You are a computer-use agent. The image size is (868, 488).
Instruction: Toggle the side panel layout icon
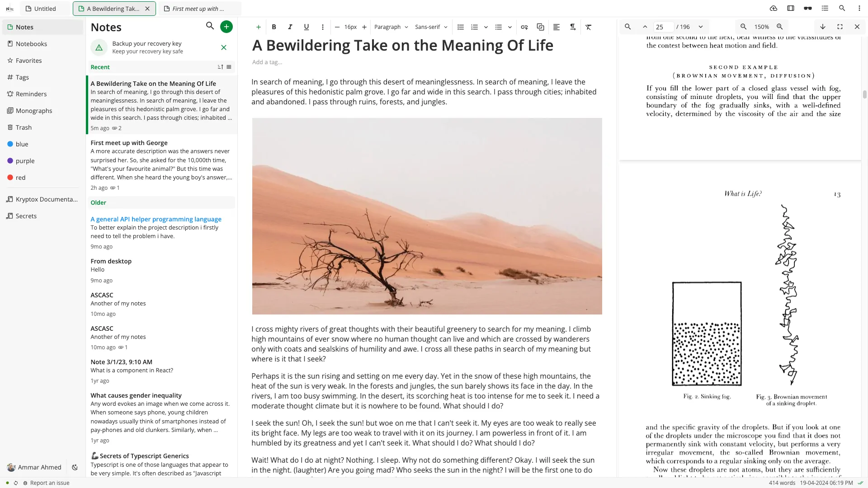[791, 8]
